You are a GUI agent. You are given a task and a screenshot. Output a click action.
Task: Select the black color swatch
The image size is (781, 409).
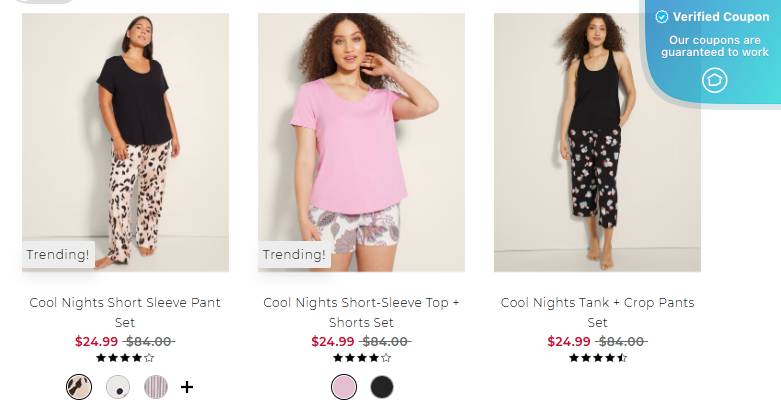pos(382,386)
